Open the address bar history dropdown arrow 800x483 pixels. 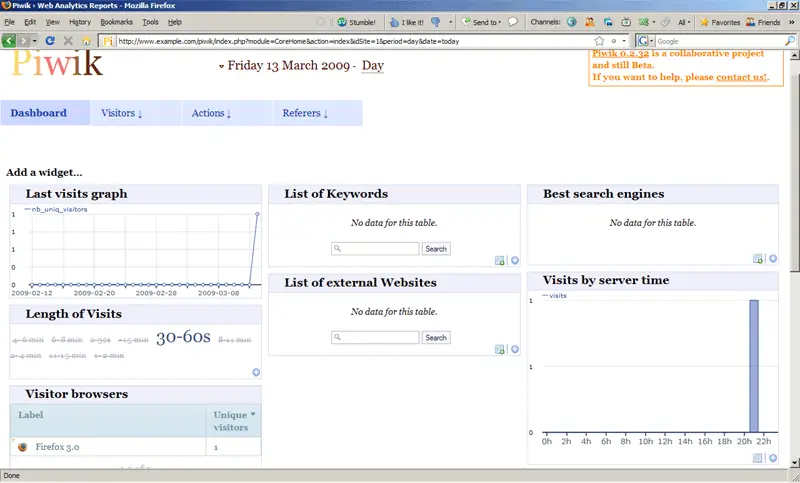[623, 41]
